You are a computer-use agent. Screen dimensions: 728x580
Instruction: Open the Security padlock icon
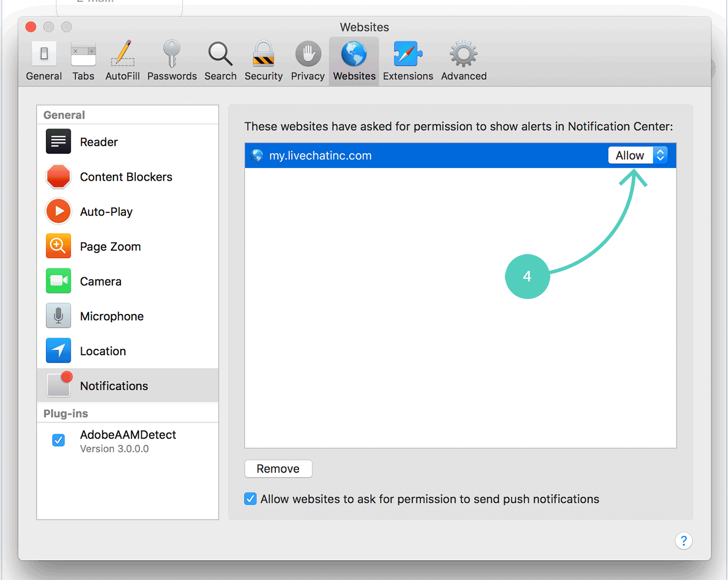263,53
